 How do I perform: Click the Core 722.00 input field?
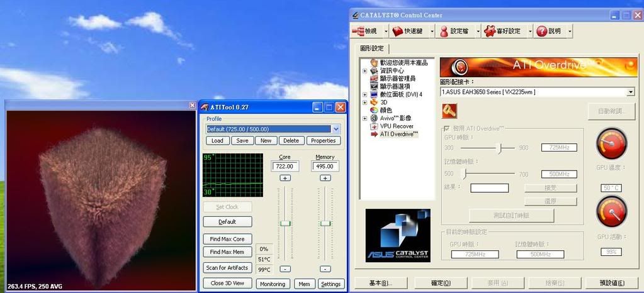pyautogui.click(x=285, y=167)
